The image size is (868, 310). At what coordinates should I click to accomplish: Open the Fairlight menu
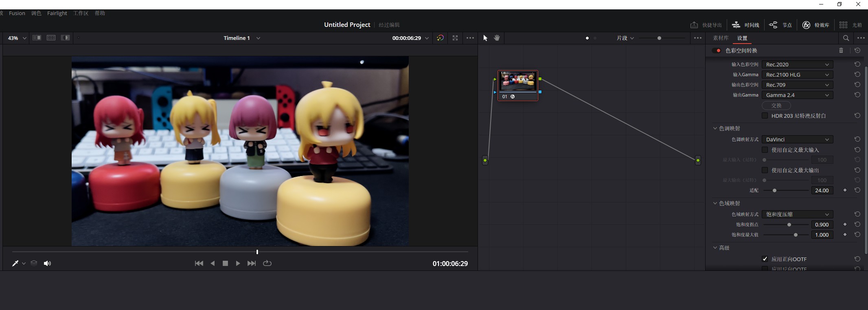57,13
